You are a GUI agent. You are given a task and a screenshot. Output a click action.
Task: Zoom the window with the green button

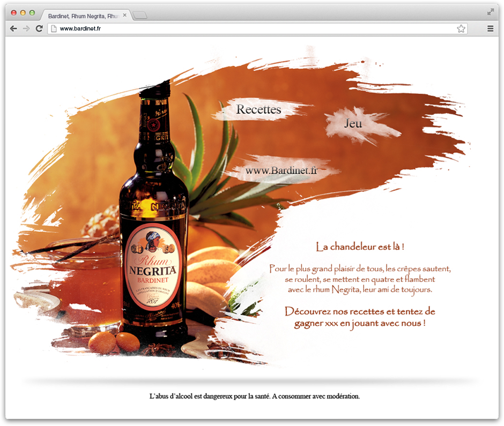click(32, 12)
